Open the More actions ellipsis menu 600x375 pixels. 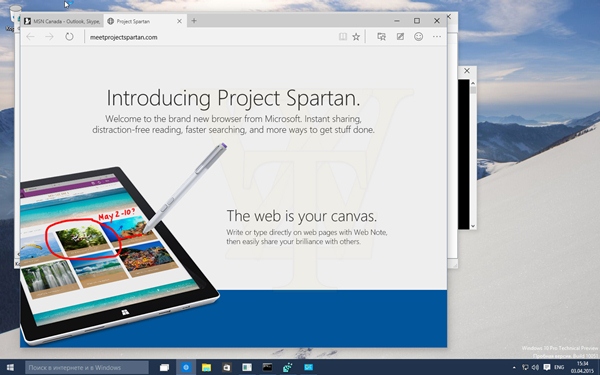(437, 37)
